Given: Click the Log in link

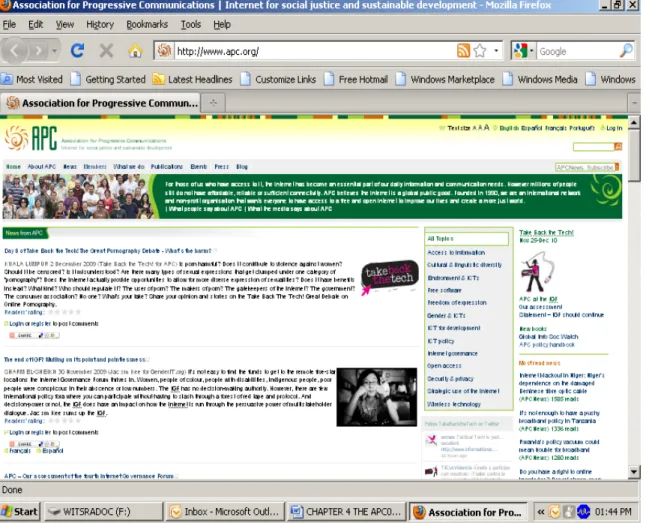Looking at the screenshot, I should pos(614,128).
